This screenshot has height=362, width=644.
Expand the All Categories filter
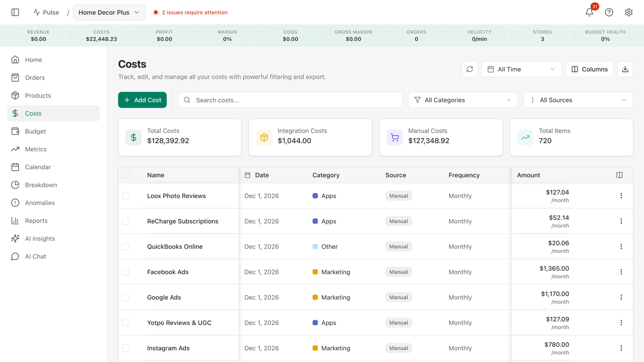pyautogui.click(x=462, y=100)
